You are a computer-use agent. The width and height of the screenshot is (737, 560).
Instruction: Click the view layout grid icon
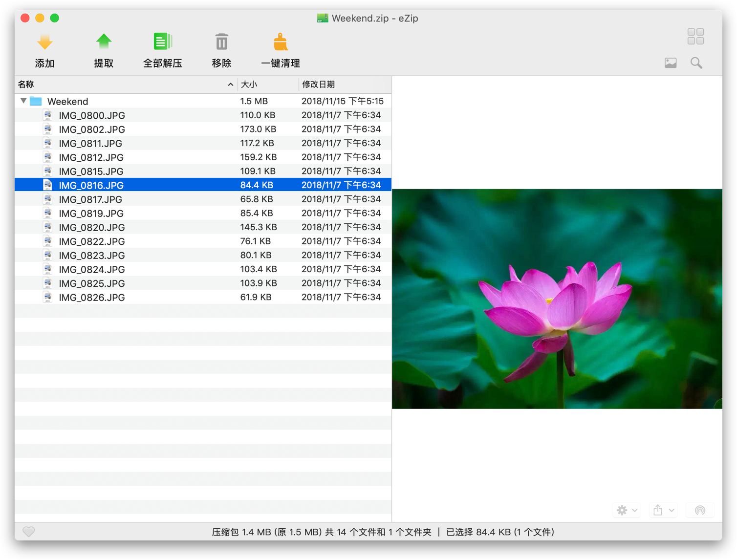[695, 35]
